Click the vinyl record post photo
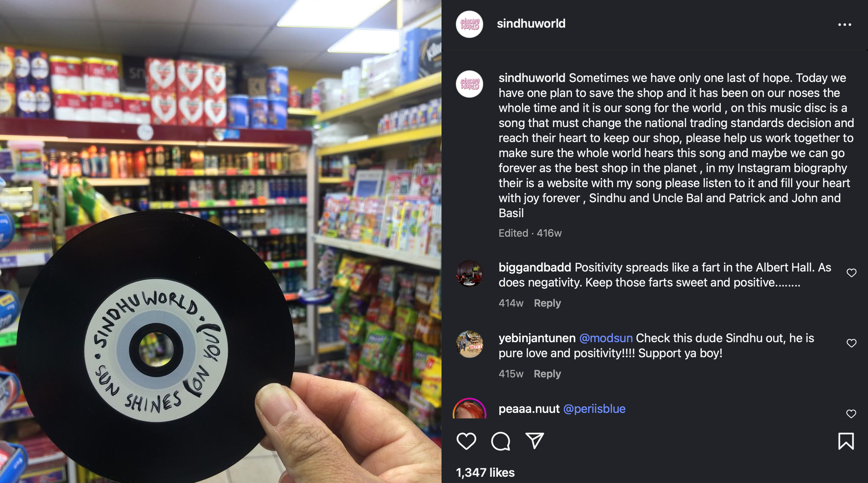The height and width of the screenshot is (483, 868). [x=221, y=242]
